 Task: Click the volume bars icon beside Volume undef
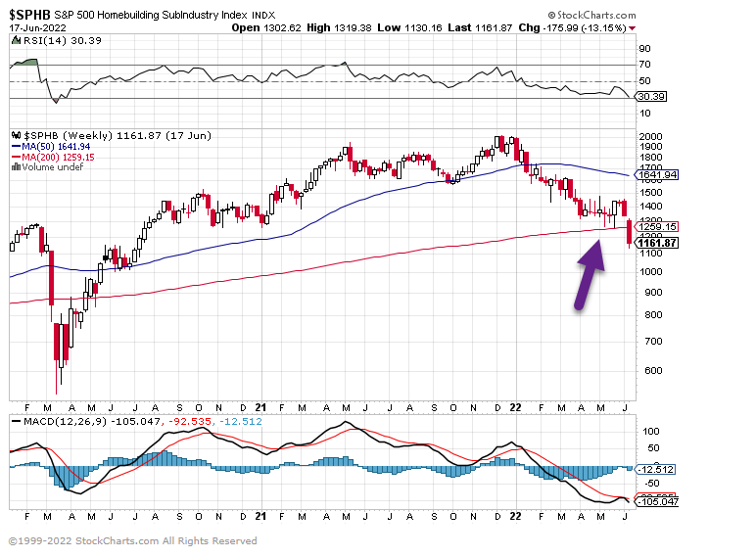(16, 166)
